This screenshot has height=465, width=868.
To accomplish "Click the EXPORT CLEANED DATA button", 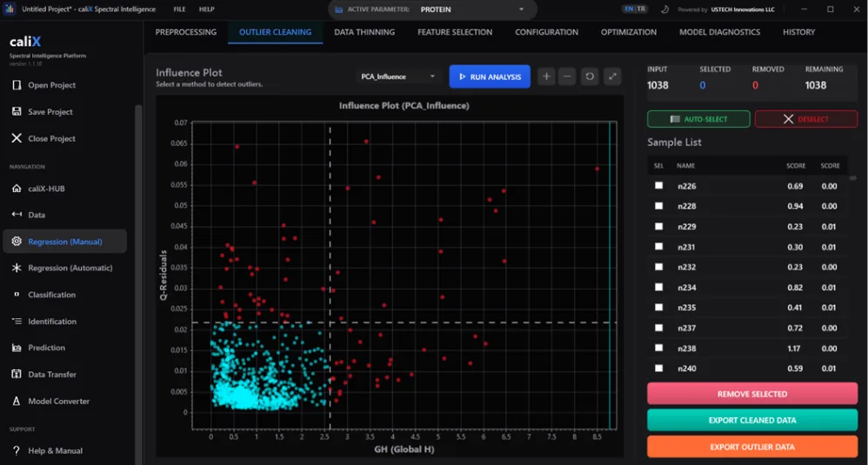I will pos(751,420).
